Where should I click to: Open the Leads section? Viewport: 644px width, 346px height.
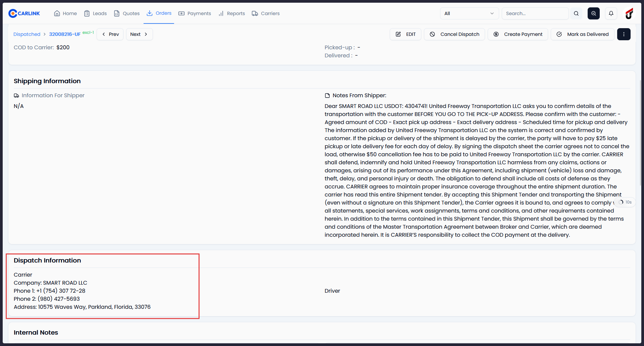(95, 13)
